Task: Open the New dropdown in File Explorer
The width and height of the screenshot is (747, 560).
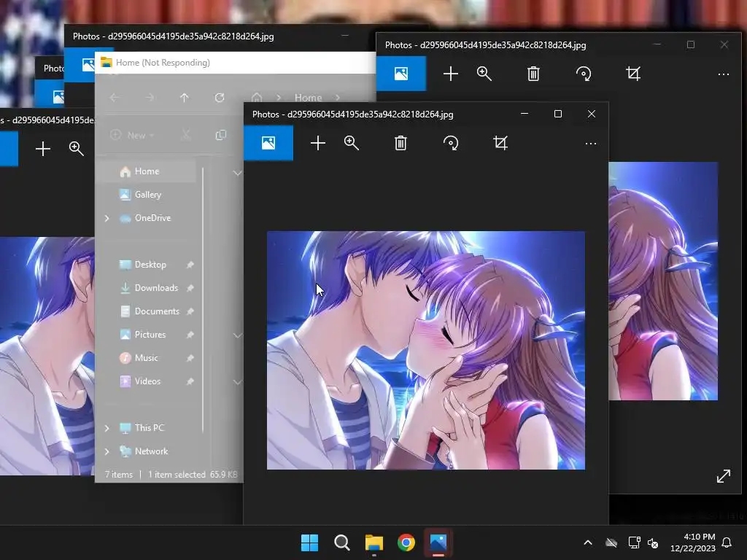Action: 133,135
